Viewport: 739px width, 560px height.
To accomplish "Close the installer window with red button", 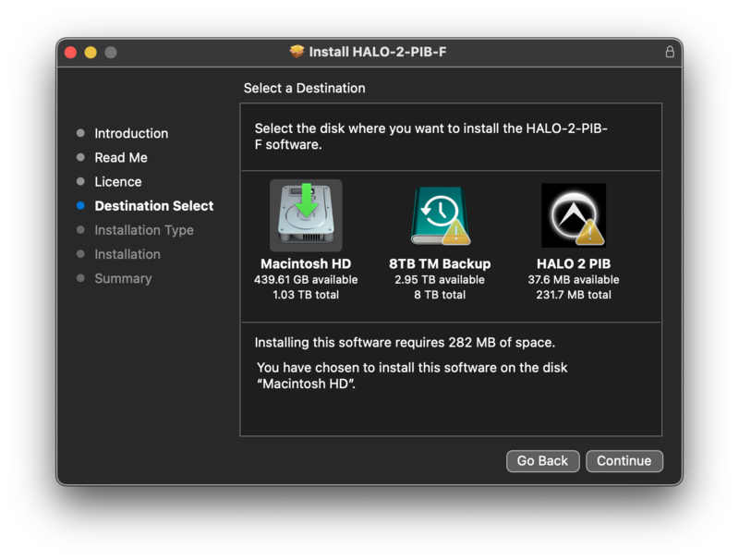I will click(71, 52).
